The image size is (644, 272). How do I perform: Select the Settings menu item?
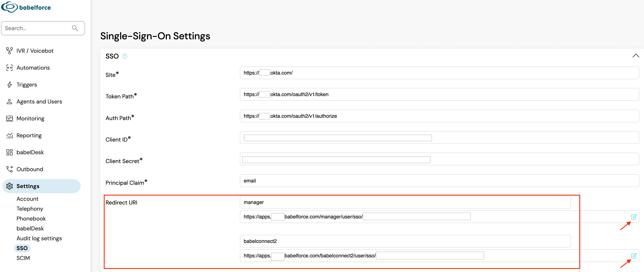coord(42,186)
